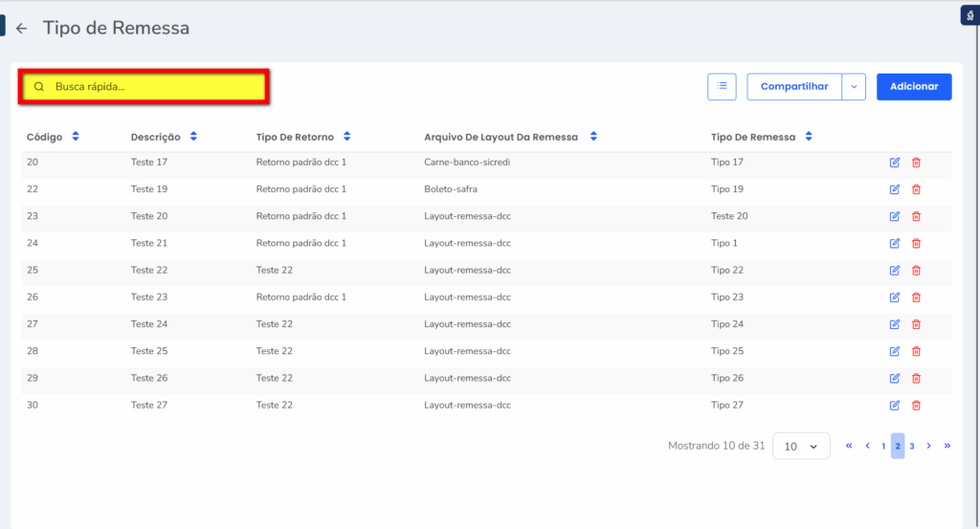Expand the Compartilhar dropdown arrow
The height and width of the screenshot is (529, 980).
[854, 86]
